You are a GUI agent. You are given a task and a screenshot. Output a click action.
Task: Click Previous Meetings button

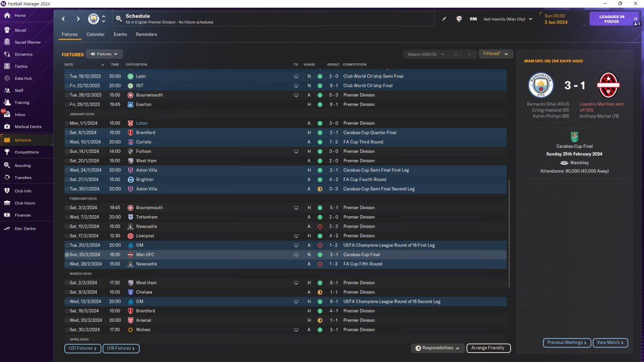coord(567,342)
